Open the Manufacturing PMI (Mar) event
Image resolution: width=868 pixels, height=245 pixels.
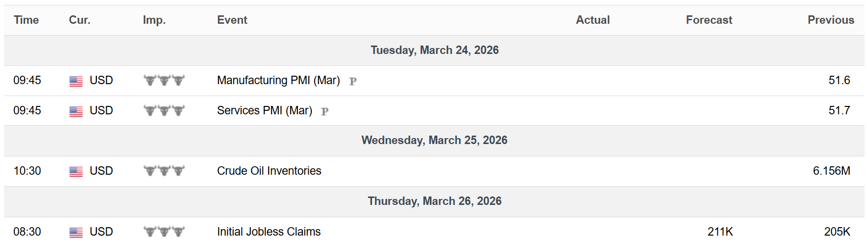point(278,80)
